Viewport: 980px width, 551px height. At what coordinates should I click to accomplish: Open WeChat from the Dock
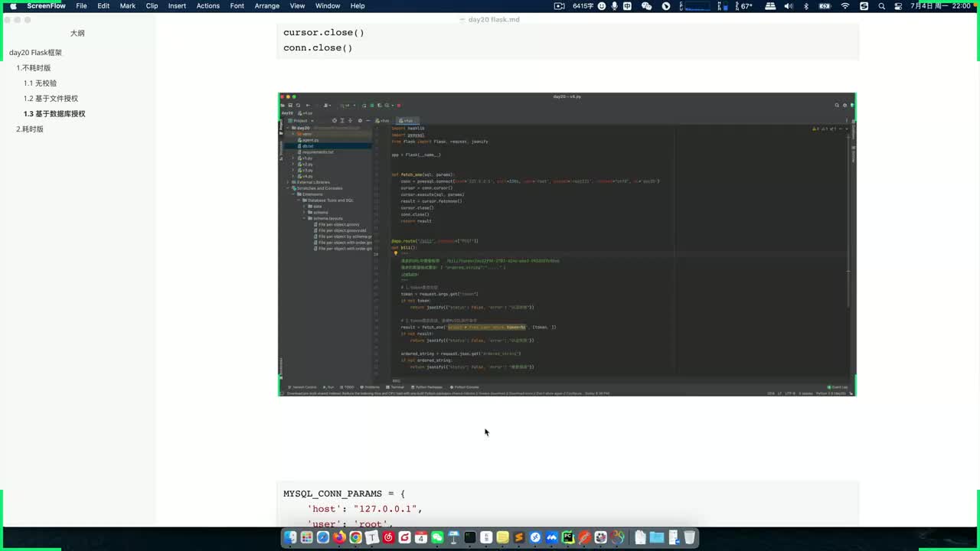[437, 537]
